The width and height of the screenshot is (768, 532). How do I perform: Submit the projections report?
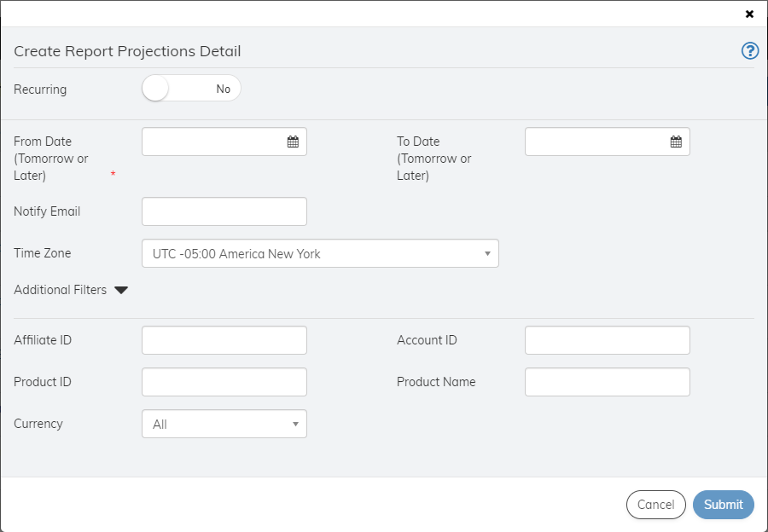pos(724,505)
